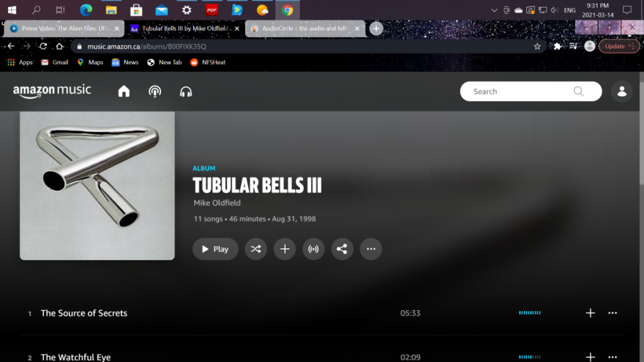
Task: Share the Tubular Bells III album
Action: tap(342, 249)
